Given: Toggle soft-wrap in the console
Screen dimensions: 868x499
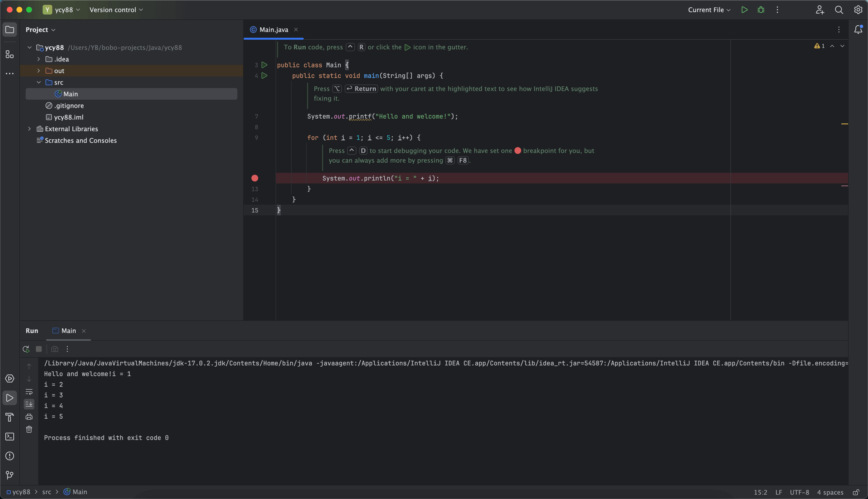Looking at the screenshot, I should pyautogui.click(x=29, y=392).
